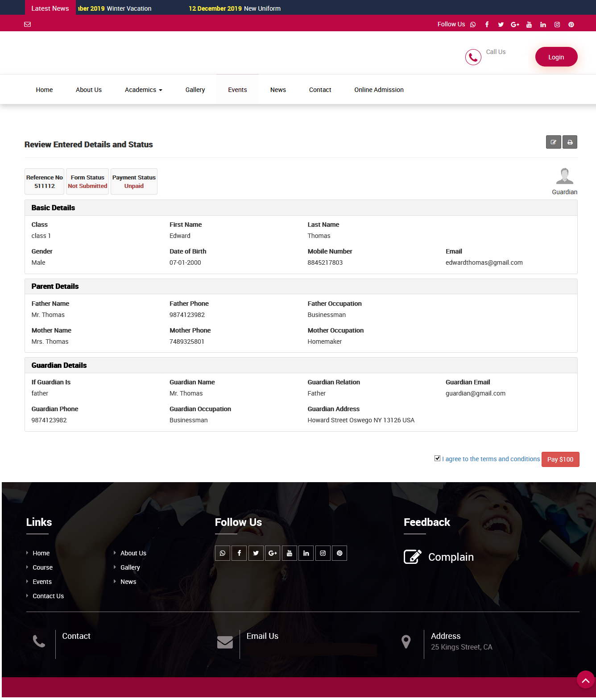Open Contact Us link in footer
Screen dimensions: 596x700
(48, 596)
